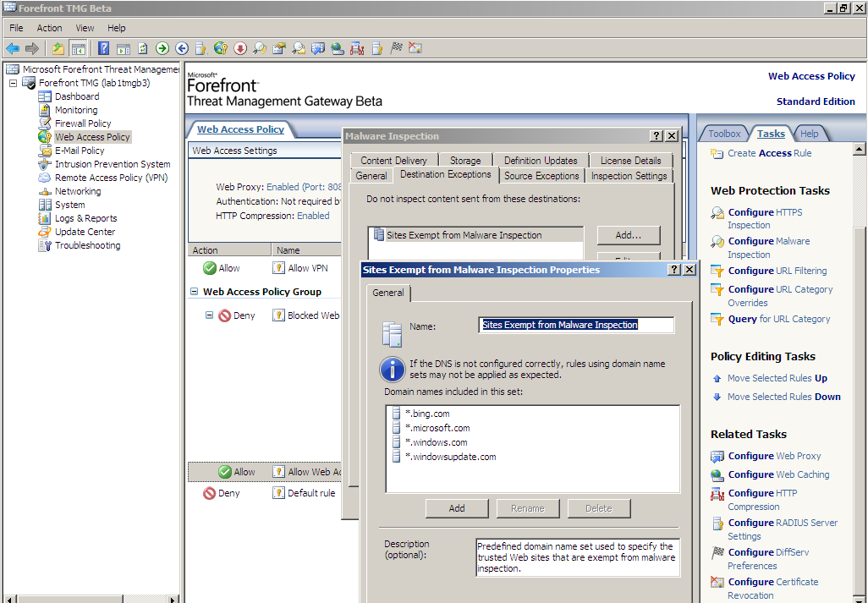Open the Help tab in task pane
This screenshot has height=603, width=868.
(x=809, y=134)
